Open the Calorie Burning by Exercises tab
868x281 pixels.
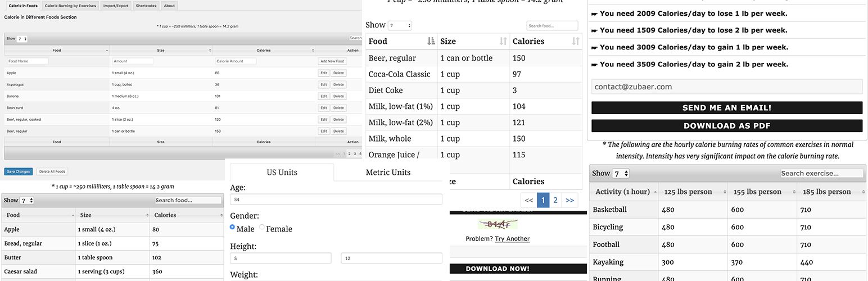point(70,6)
